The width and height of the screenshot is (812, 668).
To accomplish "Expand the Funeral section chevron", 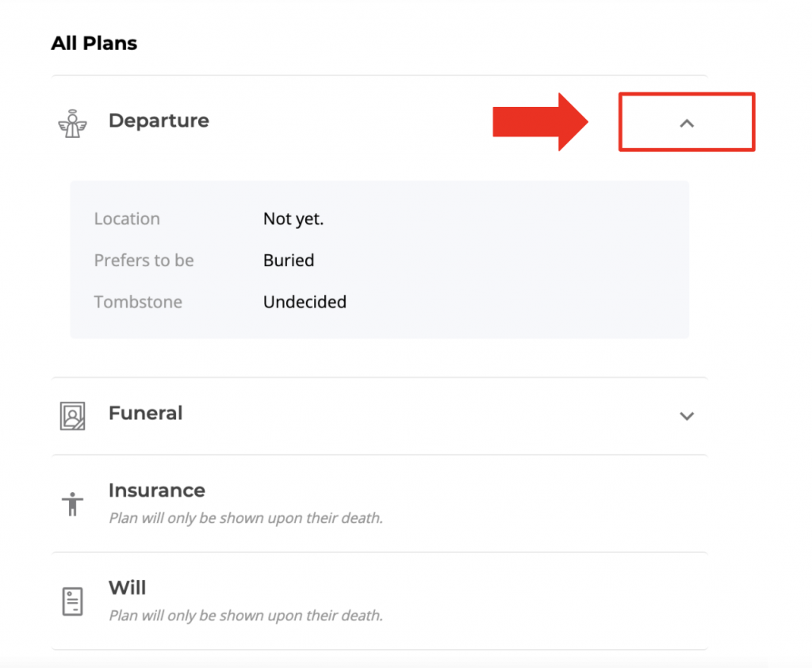I will pyautogui.click(x=687, y=416).
